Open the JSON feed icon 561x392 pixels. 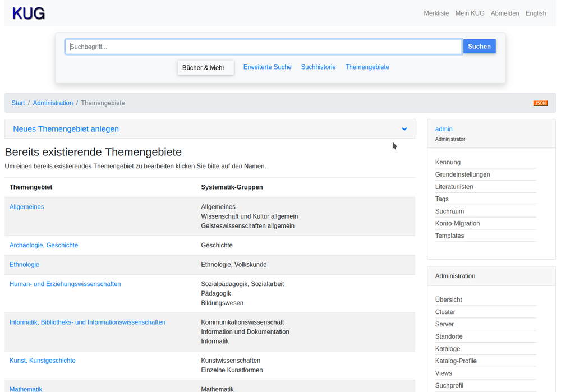coord(540,103)
